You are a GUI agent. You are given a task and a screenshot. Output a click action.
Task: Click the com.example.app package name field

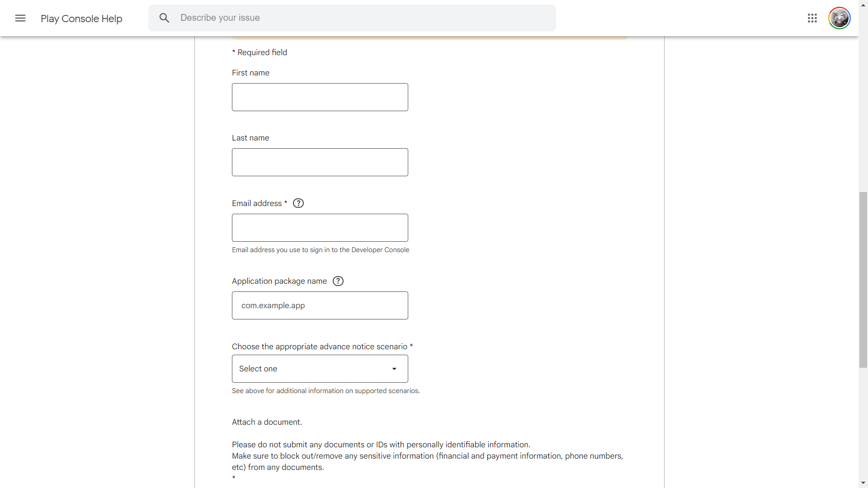click(320, 305)
